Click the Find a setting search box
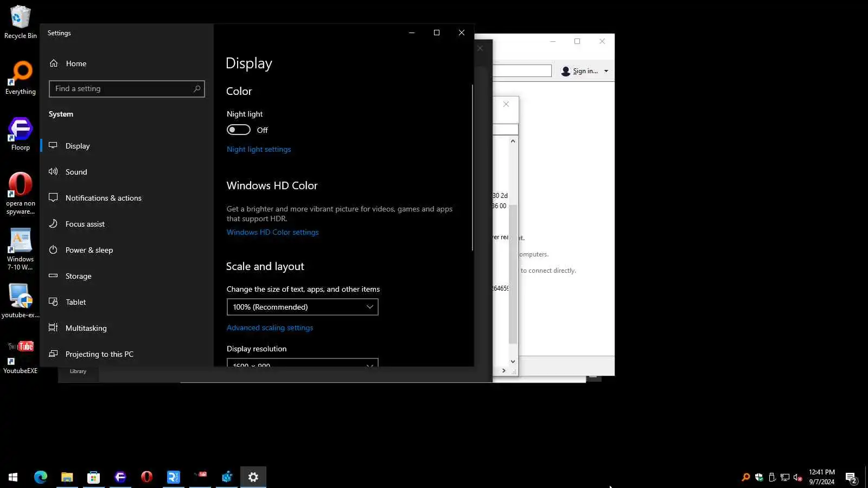 tap(126, 89)
